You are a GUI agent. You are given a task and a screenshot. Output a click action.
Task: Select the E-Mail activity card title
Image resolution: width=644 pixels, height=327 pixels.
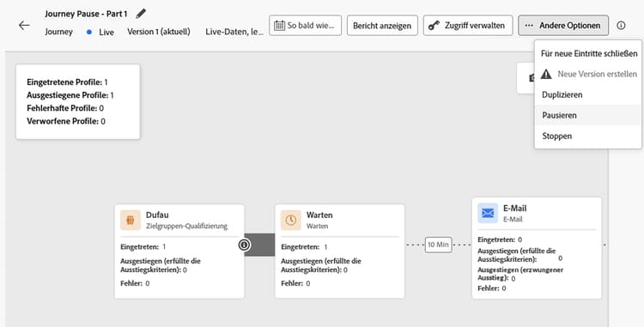coord(515,209)
